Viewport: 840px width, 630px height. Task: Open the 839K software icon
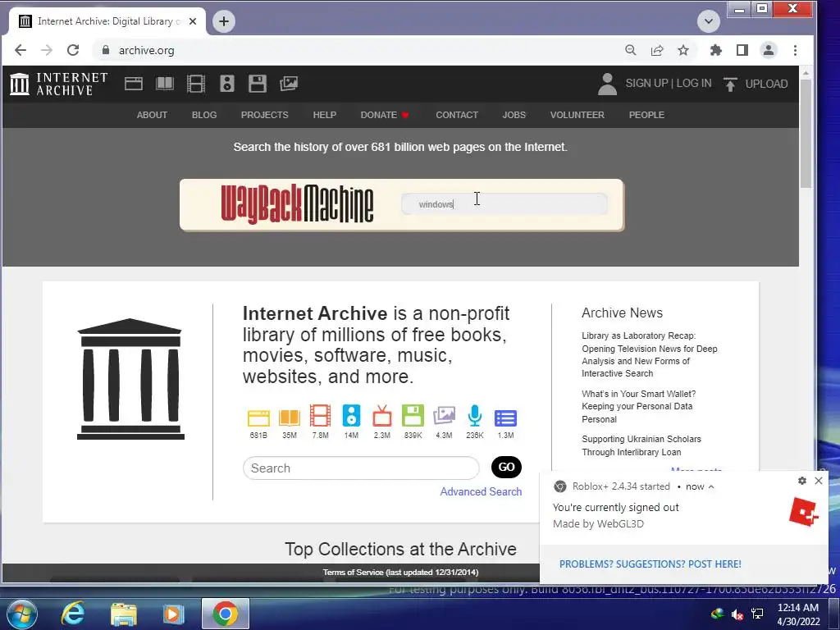(413, 416)
